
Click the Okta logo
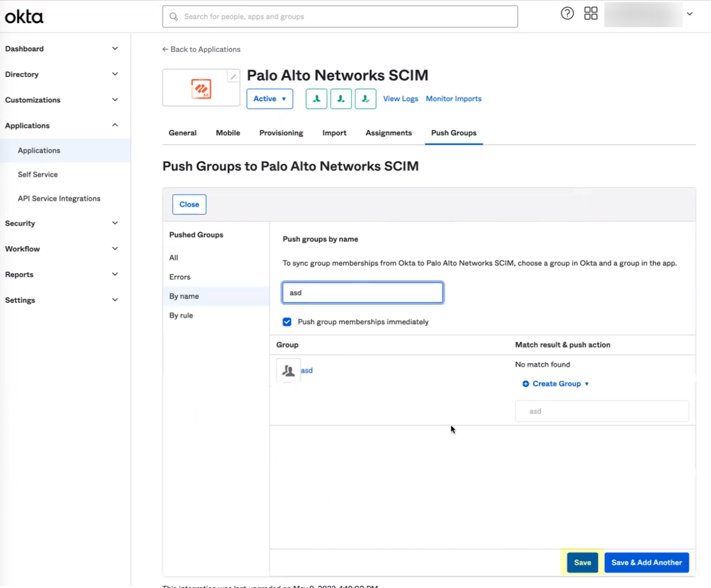pos(23,16)
